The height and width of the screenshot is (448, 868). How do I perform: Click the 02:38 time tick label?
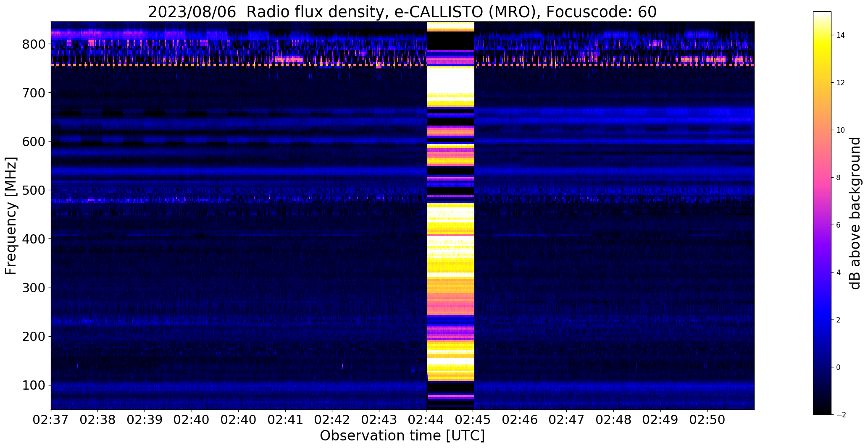tap(98, 420)
